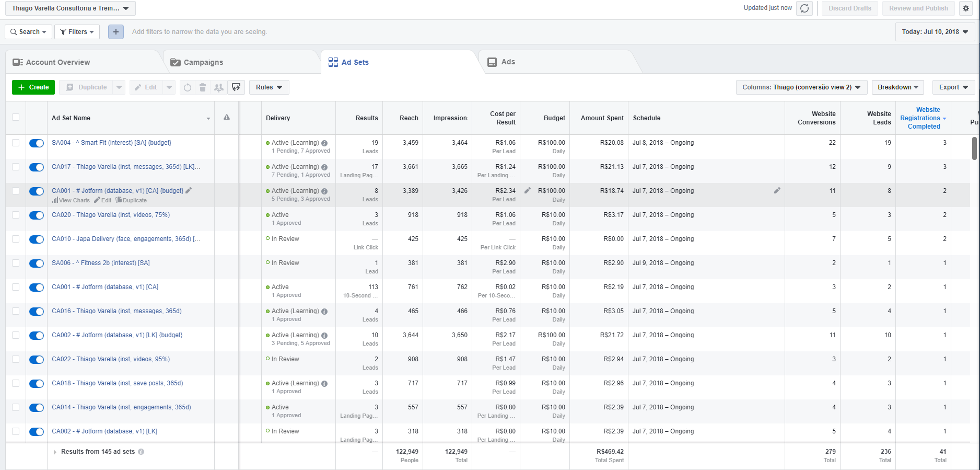This screenshot has height=470, width=980.
Task: Check the select-all checkbox in the table header
Action: point(16,117)
